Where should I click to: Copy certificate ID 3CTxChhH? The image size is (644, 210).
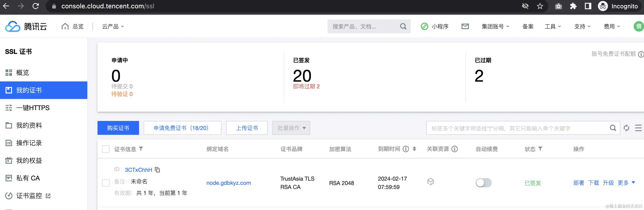tap(157, 170)
